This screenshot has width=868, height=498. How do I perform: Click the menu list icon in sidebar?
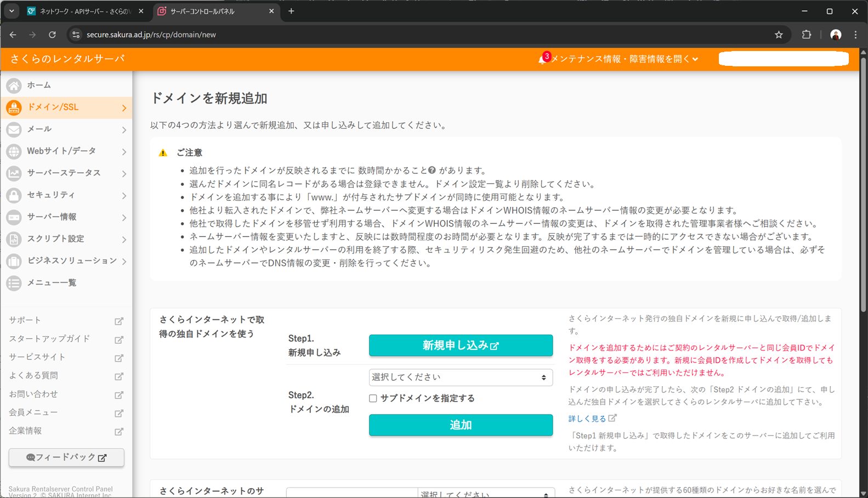click(x=14, y=283)
